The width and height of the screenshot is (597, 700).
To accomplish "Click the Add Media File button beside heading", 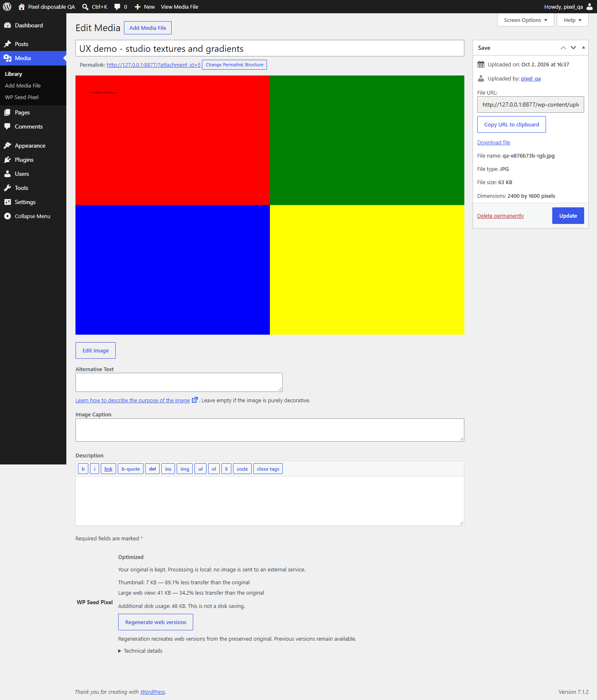I will point(148,28).
